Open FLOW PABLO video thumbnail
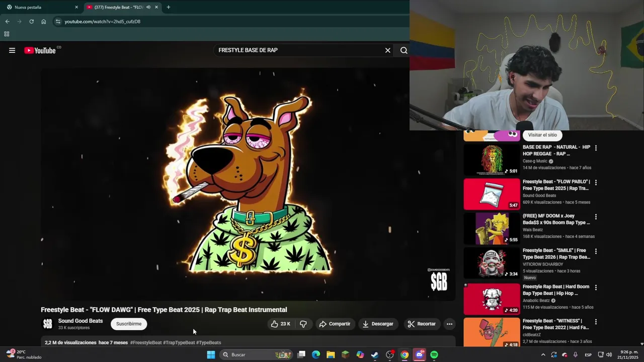 click(x=492, y=194)
